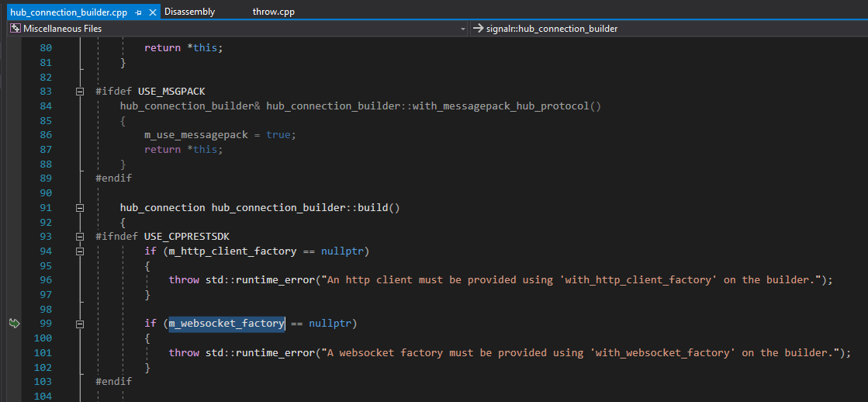The width and height of the screenshot is (868, 402).
Task: Click the throw keyword on line 96
Action: [184, 279]
